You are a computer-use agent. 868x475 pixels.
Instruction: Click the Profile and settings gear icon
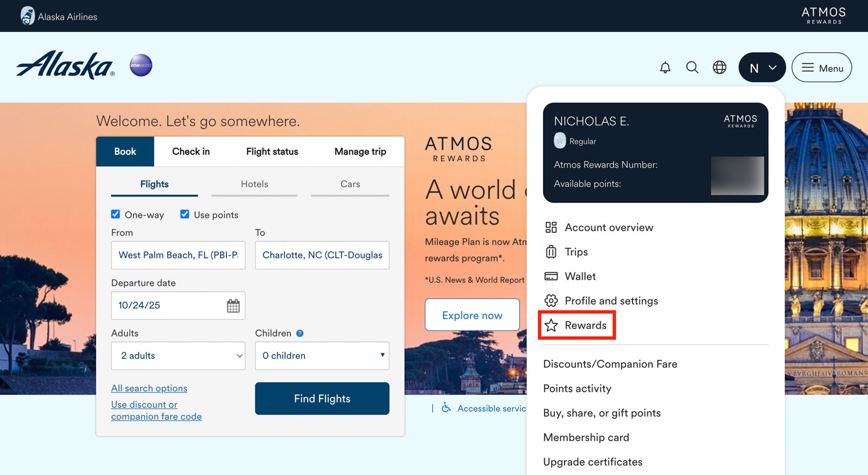point(551,301)
